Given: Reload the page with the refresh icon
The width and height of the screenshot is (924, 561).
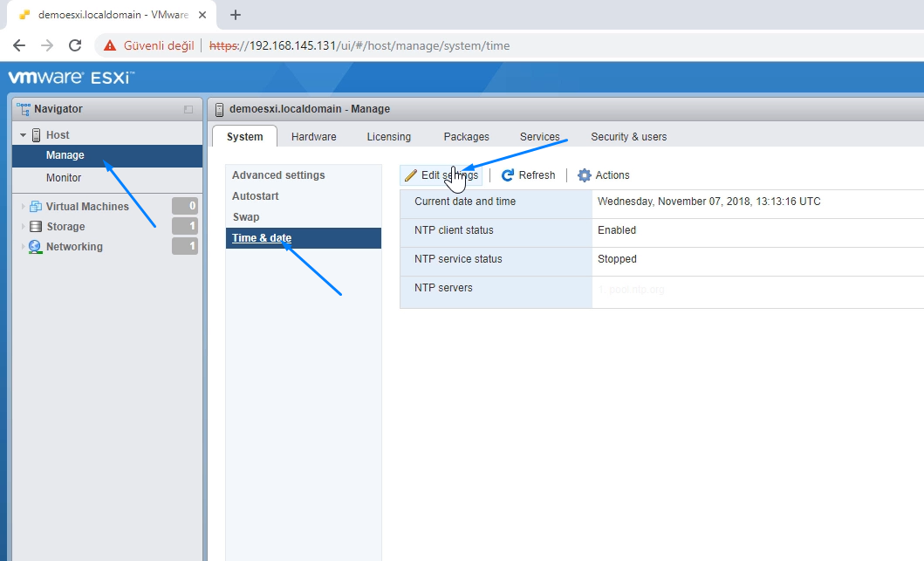Looking at the screenshot, I should [75, 45].
